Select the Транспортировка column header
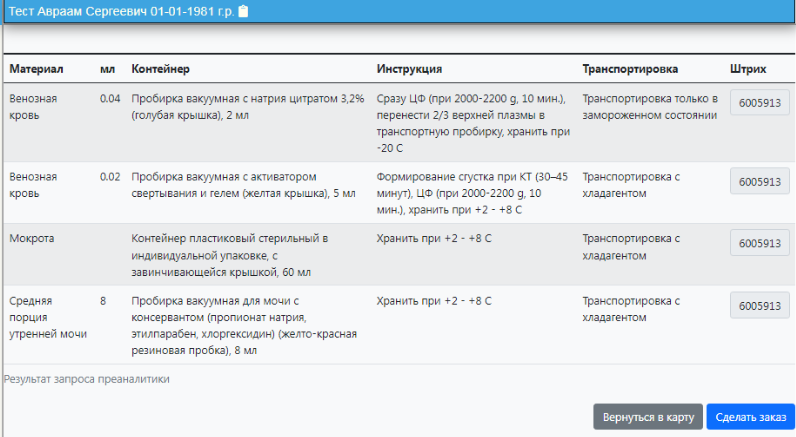This screenshot has height=437, width=796. [630, 69]
